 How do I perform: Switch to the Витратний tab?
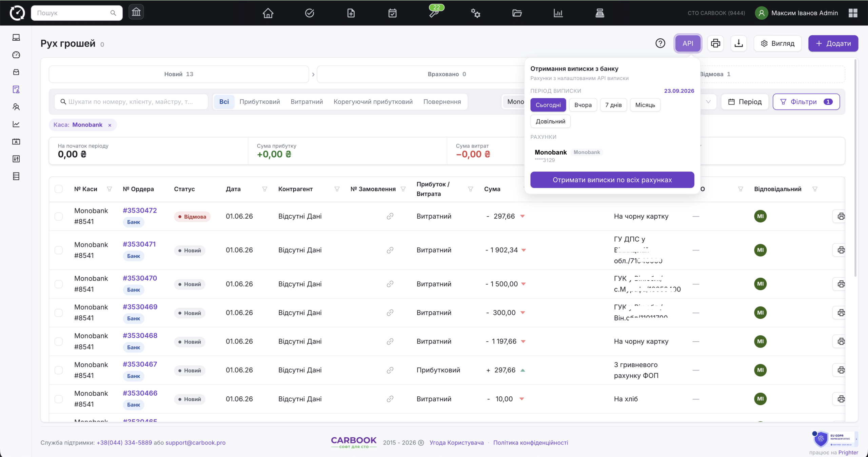tap(307, 102)
